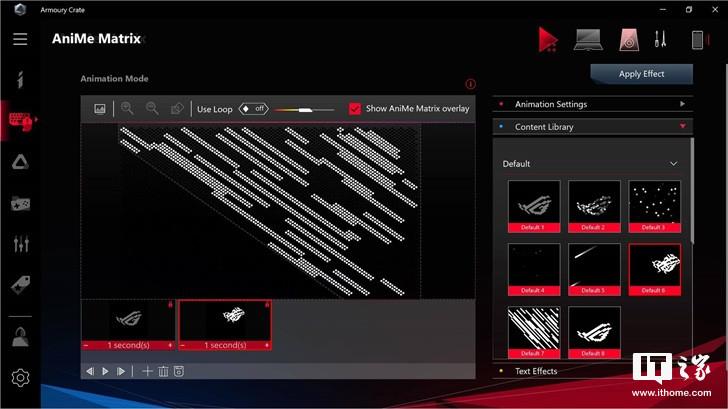This screenshot has width=728, height=409.
Task: Toggle the Use Loop off switch
Action: 252,108
